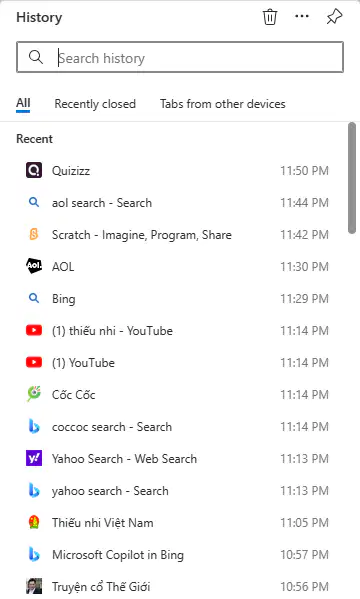Click the Recent section heading
This screenshot has height=599, width=360.
point(34,139)
